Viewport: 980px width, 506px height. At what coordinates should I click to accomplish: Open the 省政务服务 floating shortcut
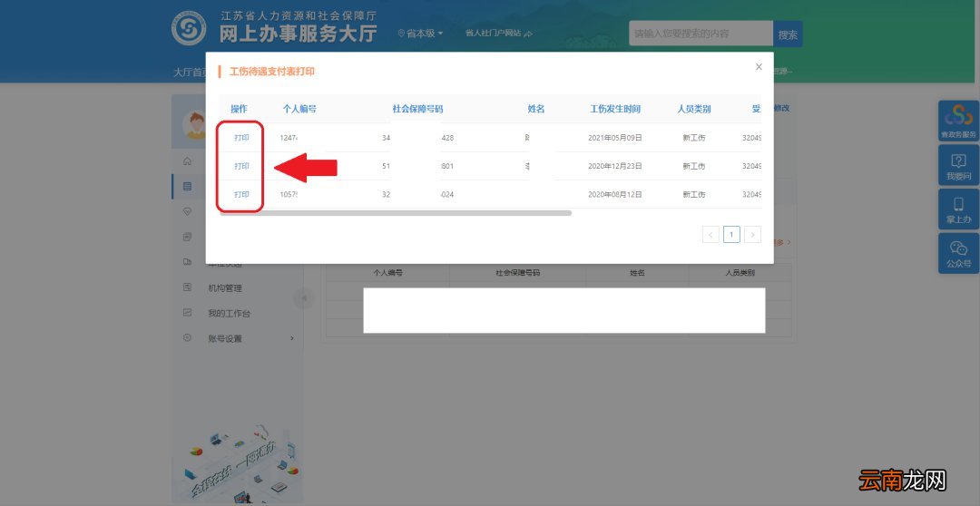pos(958,122)
